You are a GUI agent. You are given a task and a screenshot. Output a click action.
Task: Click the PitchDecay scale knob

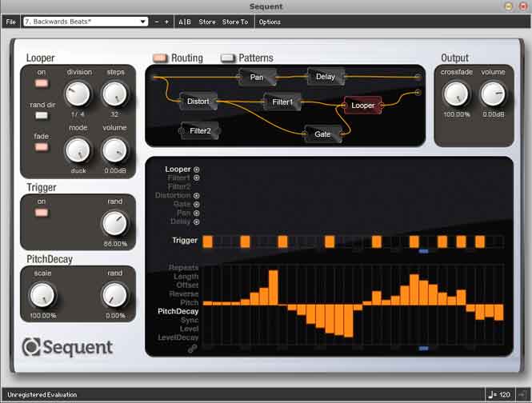coord(42,295)
